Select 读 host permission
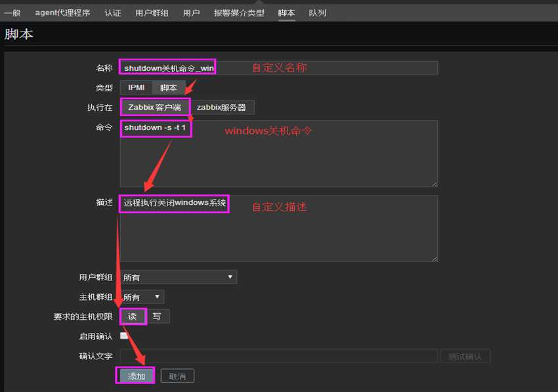558x392 pixels. coord(133,316)
